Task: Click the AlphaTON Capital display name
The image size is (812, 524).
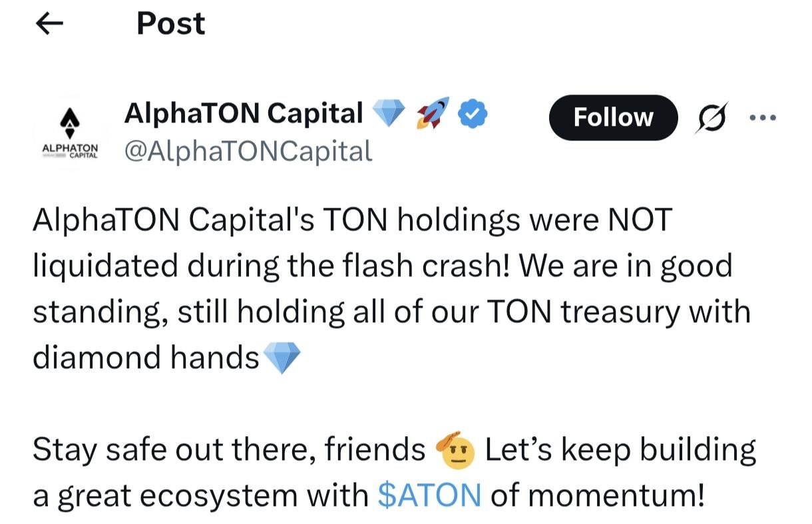Action: [x=244, y=114]
